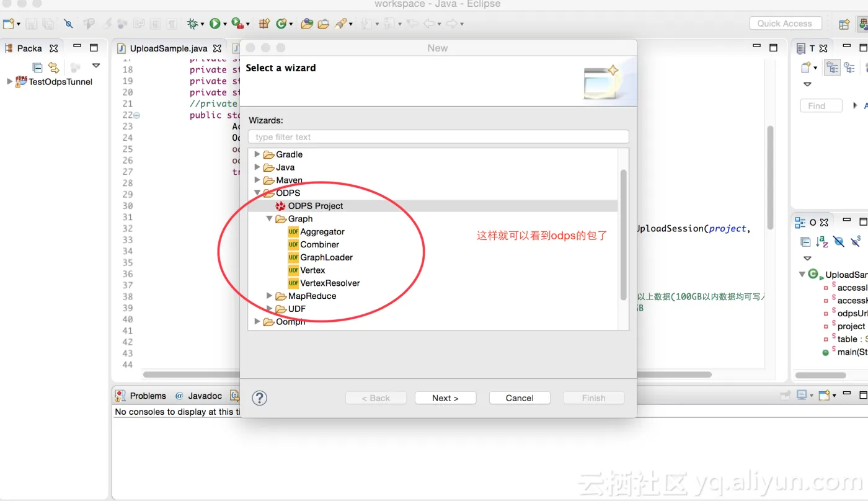The image size is (868, 501).
Task: Expand the TestOdpsTunnel project
Action: 9,81
